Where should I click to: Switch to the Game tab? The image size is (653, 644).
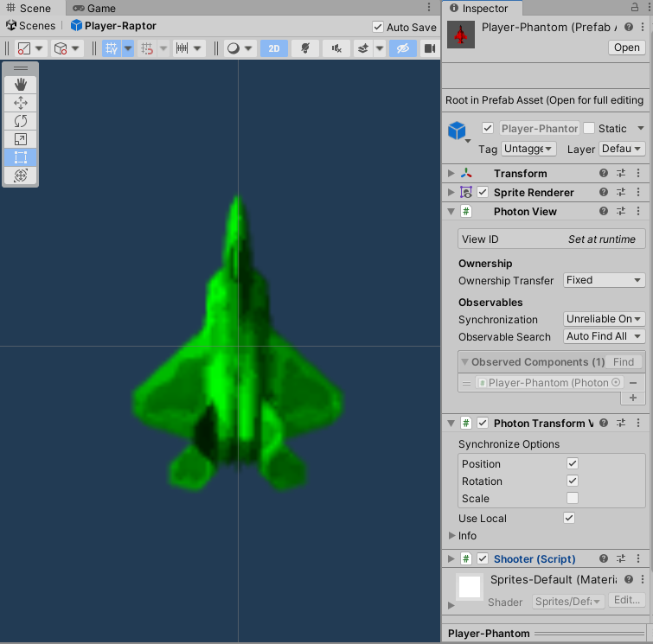tap(94, 8)
